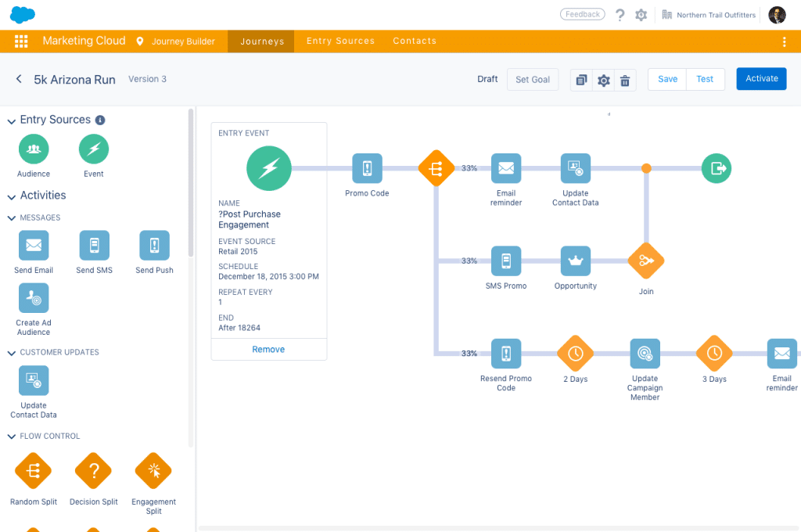Select the Opportunity crown node
801x532 pixels.
pyautogui.click(x=575, y=261)
